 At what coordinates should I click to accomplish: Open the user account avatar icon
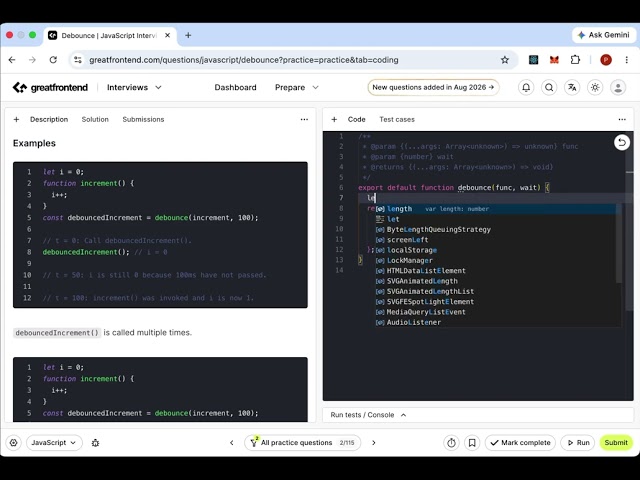(618, 87)
